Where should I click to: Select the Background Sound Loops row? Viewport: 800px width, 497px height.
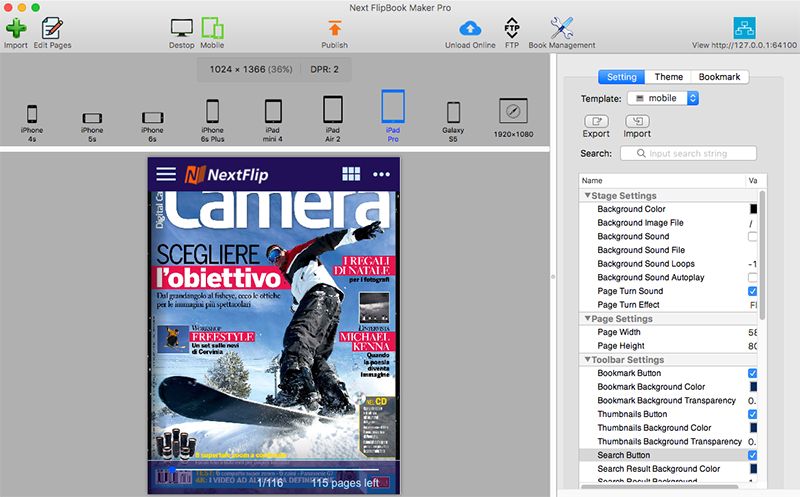[668, 263]
